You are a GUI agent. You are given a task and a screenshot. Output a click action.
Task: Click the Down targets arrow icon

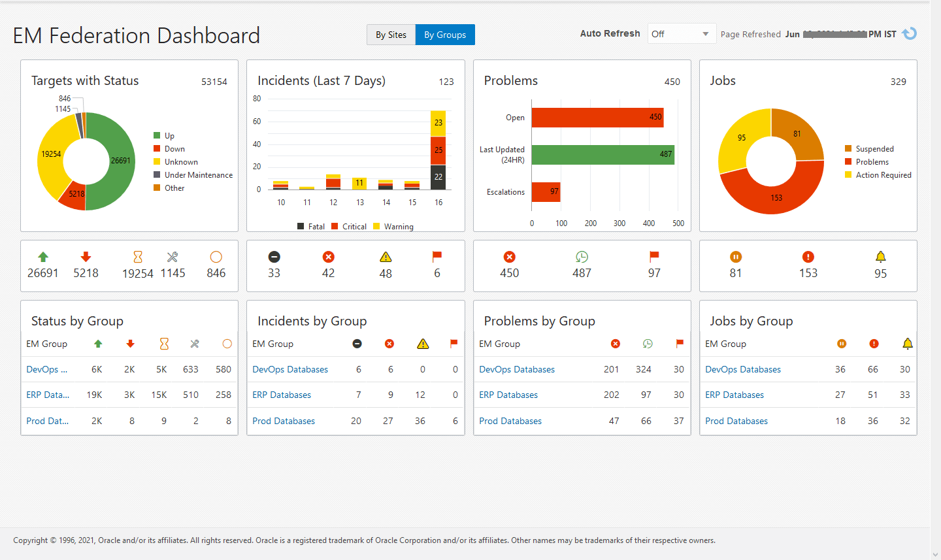pos(86,256)
